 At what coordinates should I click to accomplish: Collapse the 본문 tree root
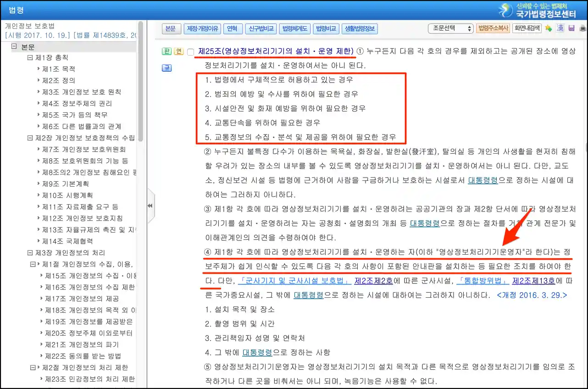[x=14, y=46]
